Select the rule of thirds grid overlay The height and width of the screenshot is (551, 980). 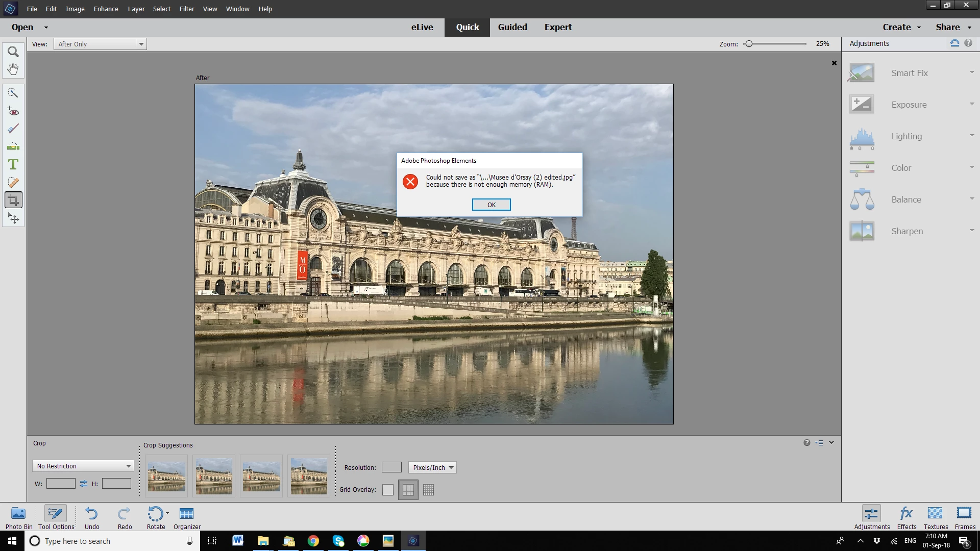pos(408,490)
